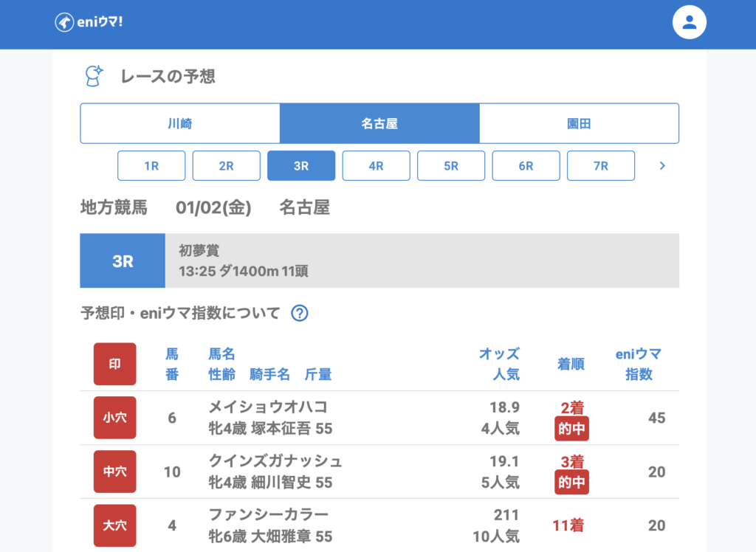Click the eniウマ! logo in header
This screenshot has width=756, height=552.
tap(89, 22)
